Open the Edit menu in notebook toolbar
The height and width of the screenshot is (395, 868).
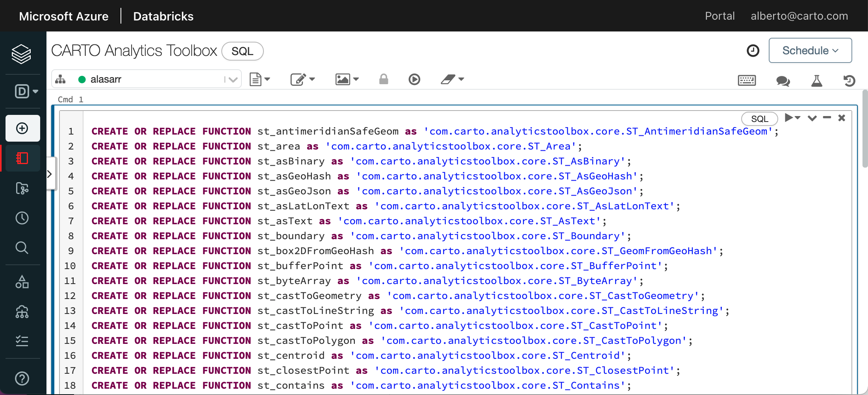302,79
